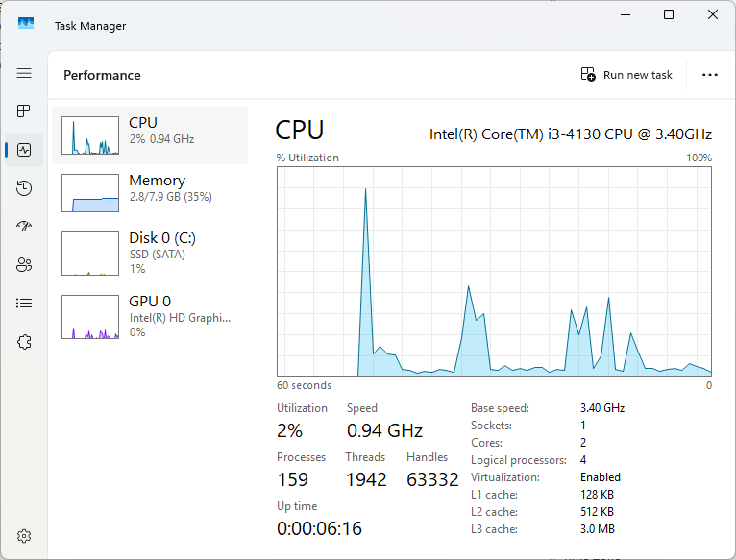Open the hamburger navigation menu

coord(24,73)
